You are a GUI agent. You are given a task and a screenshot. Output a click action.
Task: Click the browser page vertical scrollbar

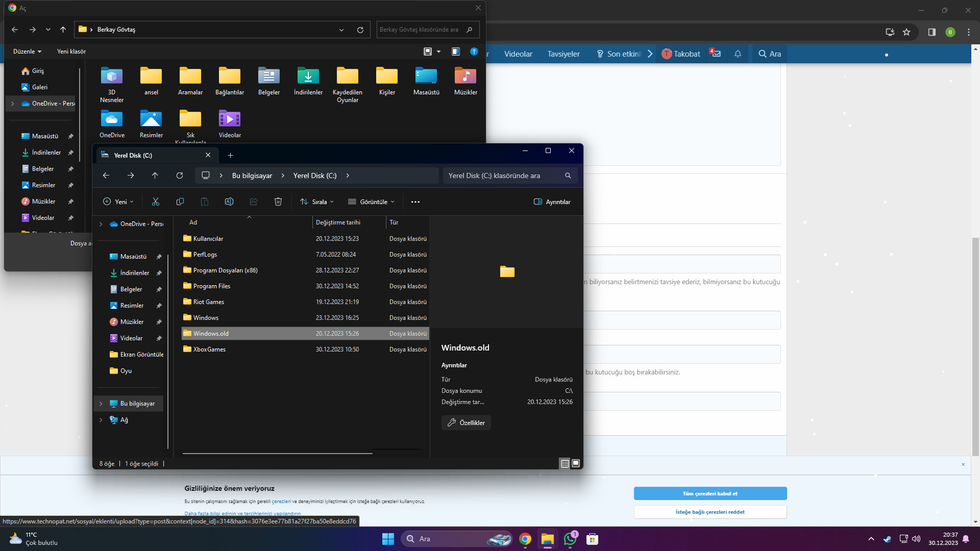click(x=975, y=347)
